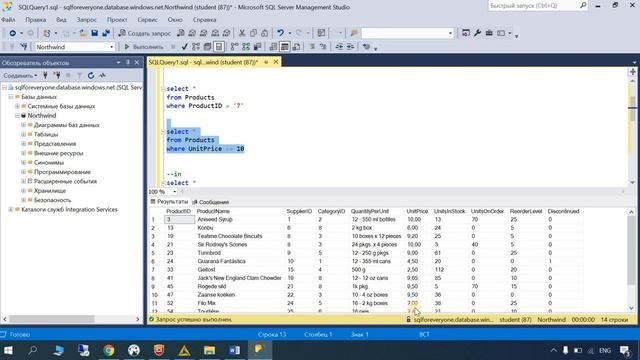Click the UnitPrice column header
This screenshot has height=360, width=640.
tap(417, 211)
